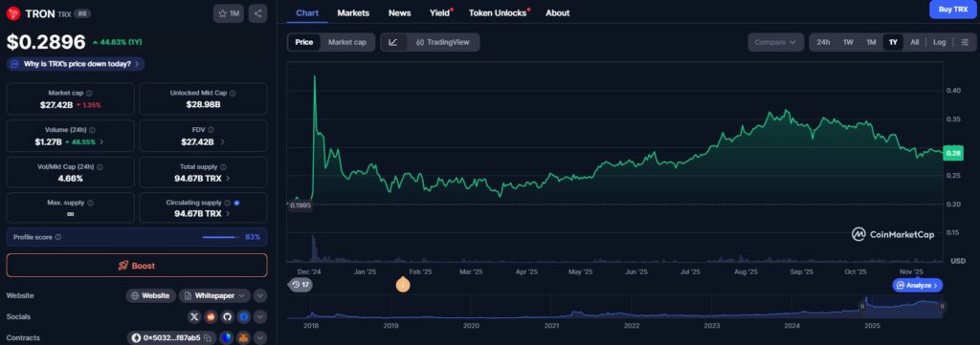980x345 pixels.
Task: Click the FDV info icon
Action: (212, 130)
